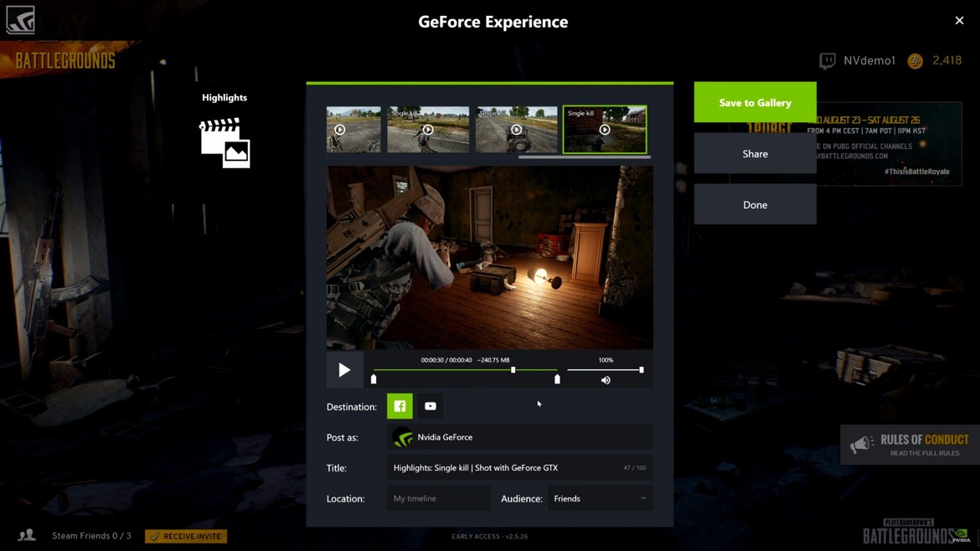Mute audio with the speaker icon
Viewport: 980px width, 551px height.
[x=606, y=380]
